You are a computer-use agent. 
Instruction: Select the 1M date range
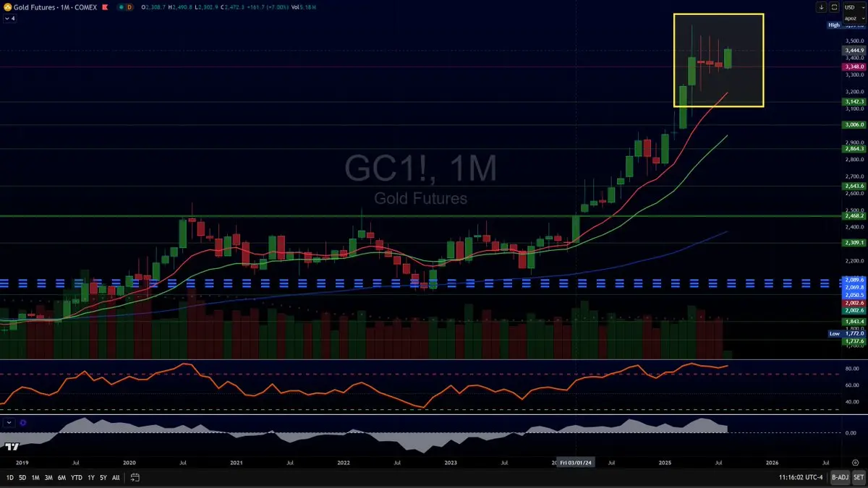pyautogui.click(x=35, y=477)
